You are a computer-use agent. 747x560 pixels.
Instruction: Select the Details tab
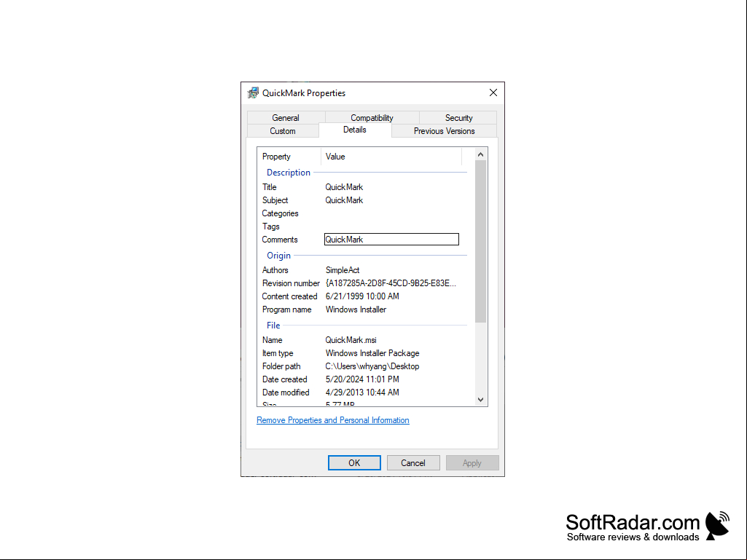coord(355,130)
